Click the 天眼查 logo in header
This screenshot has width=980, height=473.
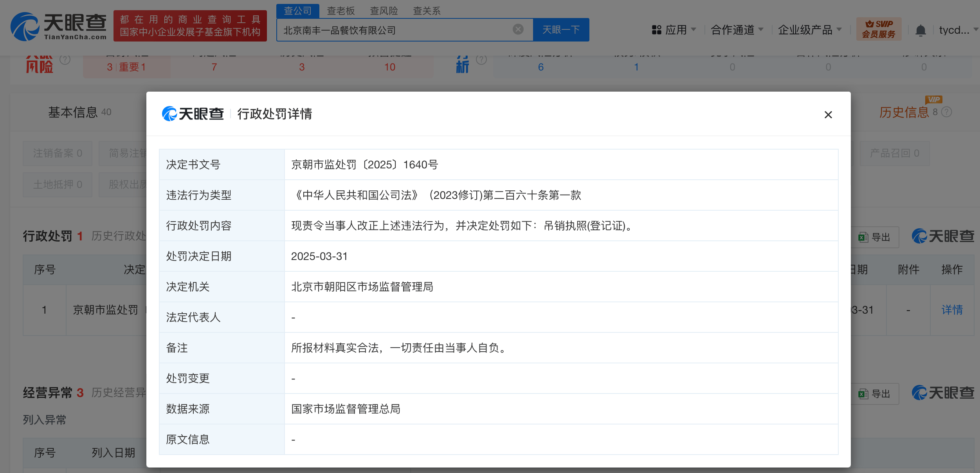tap(59, 27)
